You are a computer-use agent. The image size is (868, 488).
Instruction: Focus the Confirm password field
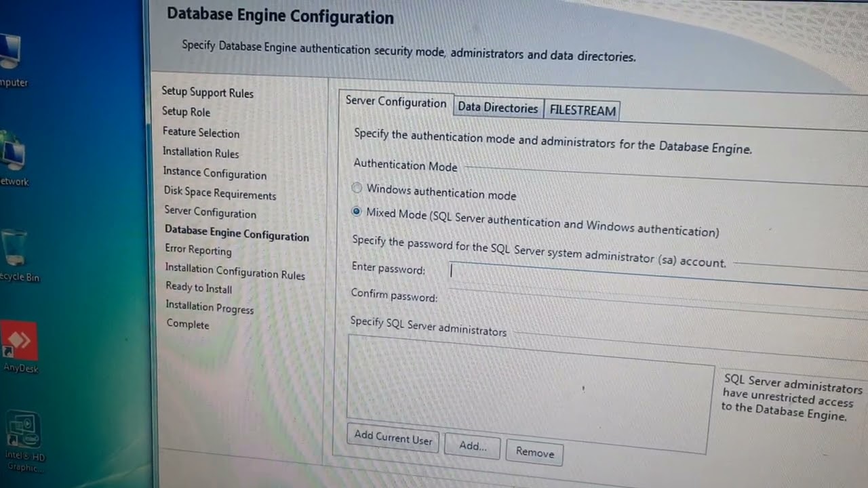tap(658, 303)
